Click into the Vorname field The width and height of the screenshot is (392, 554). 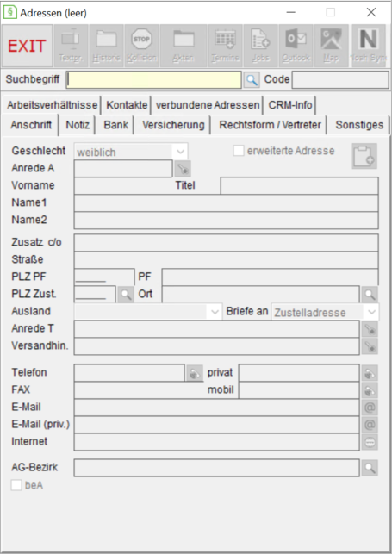(x=123, y=185)
